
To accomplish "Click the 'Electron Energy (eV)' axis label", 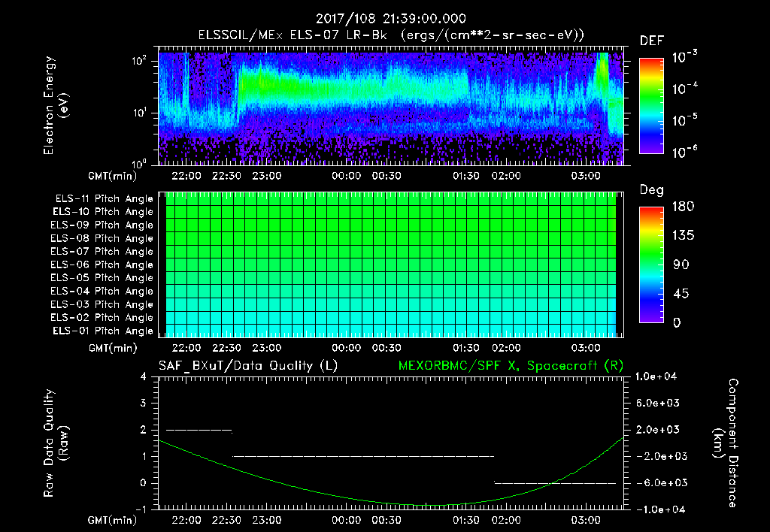I will click(56, 105).
